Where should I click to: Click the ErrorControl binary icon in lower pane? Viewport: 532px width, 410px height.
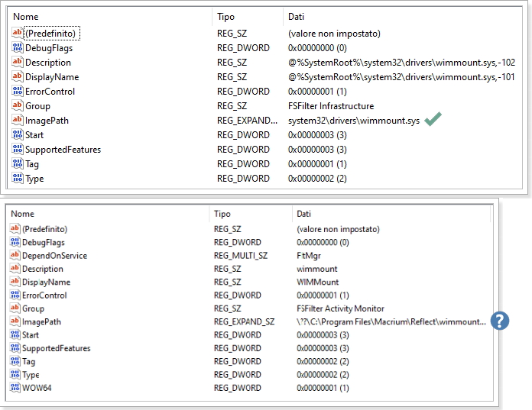coord(15,295)
